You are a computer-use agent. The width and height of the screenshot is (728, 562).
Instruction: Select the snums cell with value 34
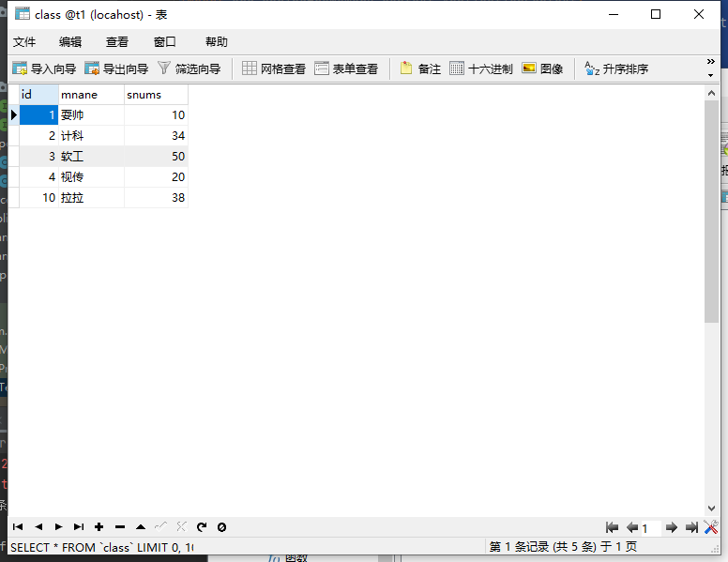[156, 136]
